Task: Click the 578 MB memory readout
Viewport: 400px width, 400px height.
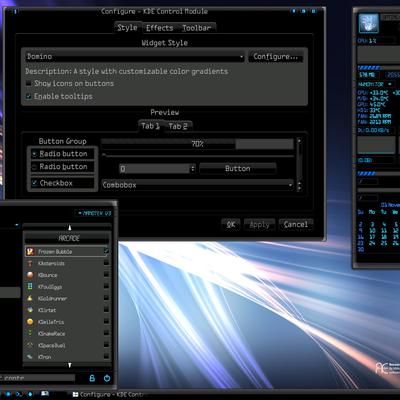Action: point(367,75)
